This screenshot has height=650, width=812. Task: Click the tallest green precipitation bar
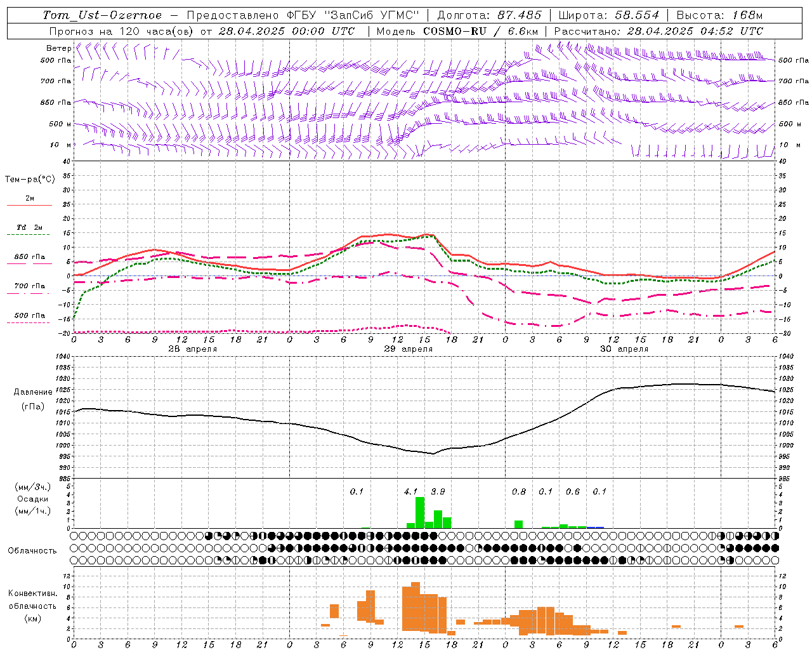click(x=420, y=512)
